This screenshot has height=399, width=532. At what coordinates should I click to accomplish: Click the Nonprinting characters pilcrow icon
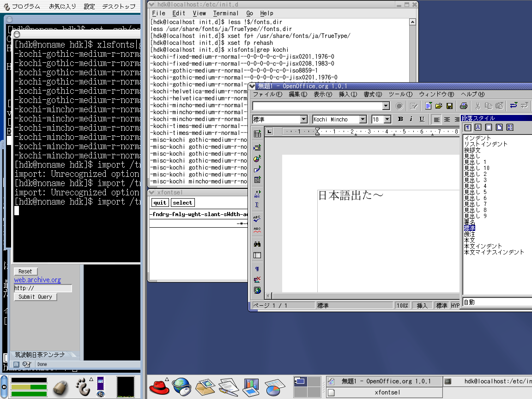257,269
